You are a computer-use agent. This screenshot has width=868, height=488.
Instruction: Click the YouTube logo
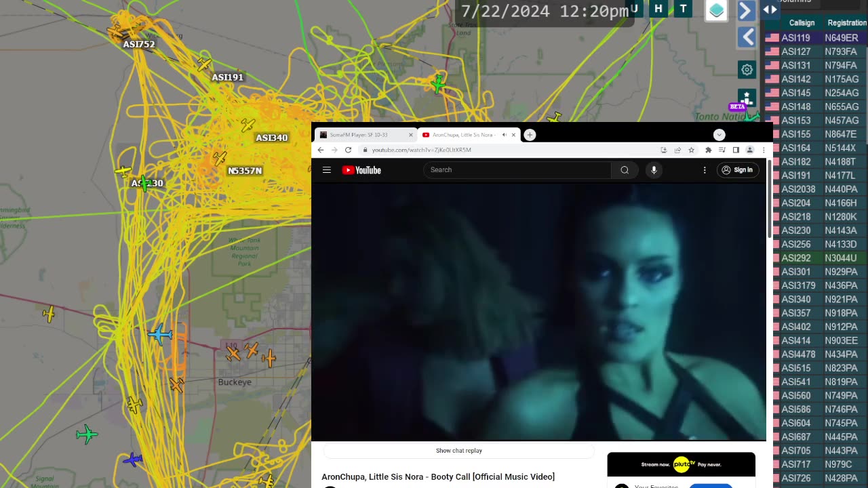[361, 170]
